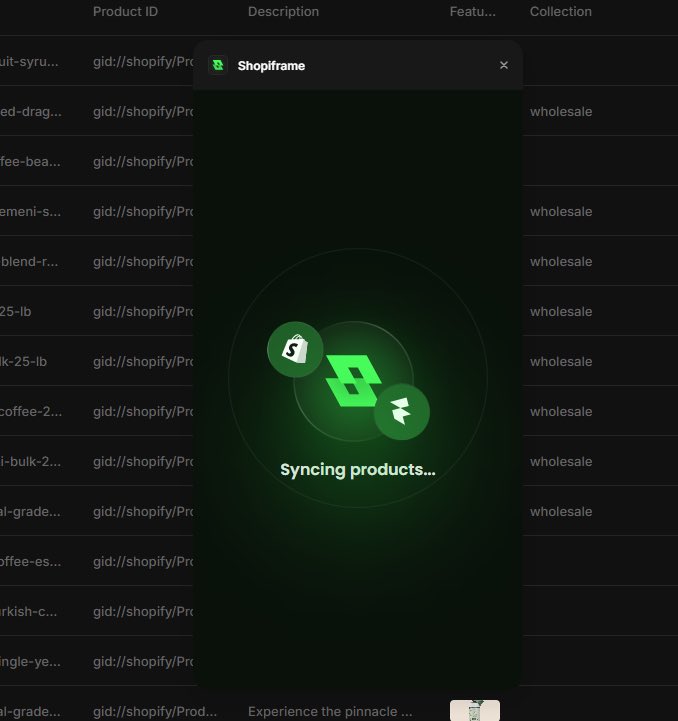The image size is (678, 721).
Task: Click the Framer logo icon
Action: 402,412
